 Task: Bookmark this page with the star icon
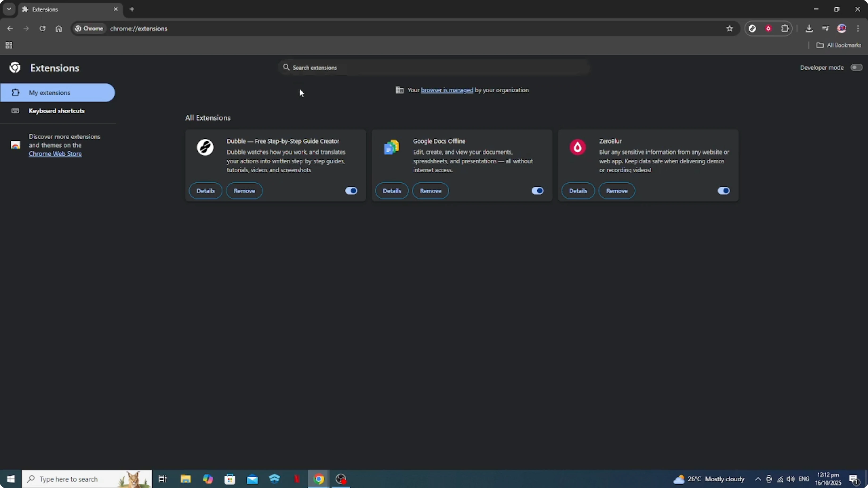click(730, 29)
